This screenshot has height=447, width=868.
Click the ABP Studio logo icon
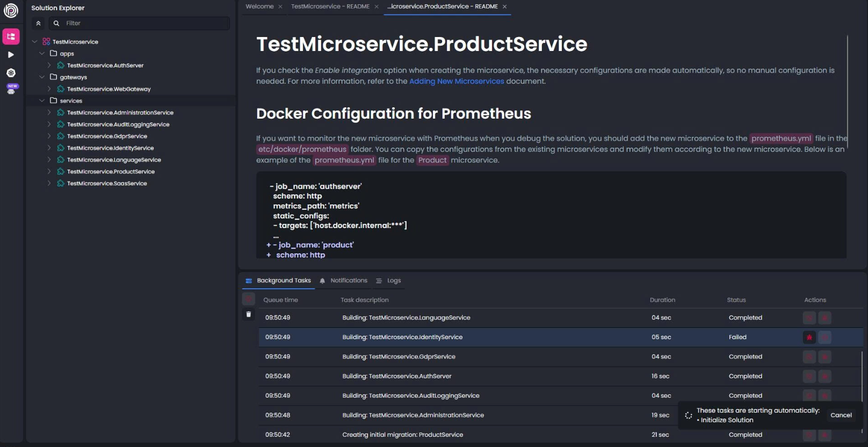[11, 10]
